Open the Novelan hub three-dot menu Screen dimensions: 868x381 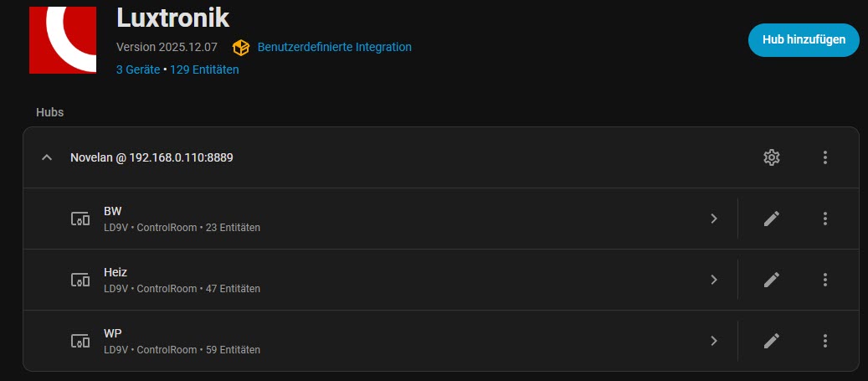(x=825, y=157)
